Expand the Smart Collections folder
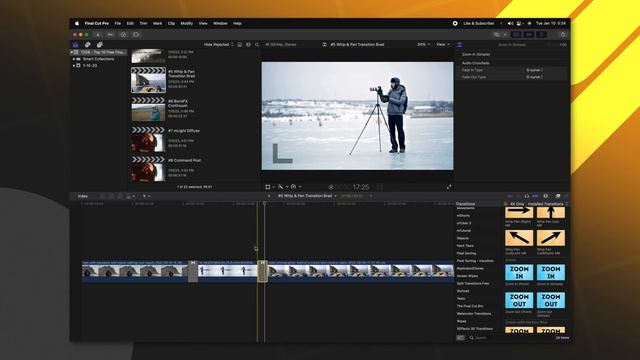Screen dimensions: 640x360 74,59
